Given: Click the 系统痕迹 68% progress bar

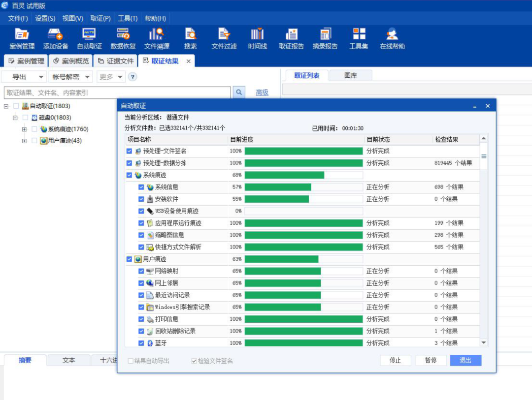Looking at the screenshot, I should [x=303, y=175].
